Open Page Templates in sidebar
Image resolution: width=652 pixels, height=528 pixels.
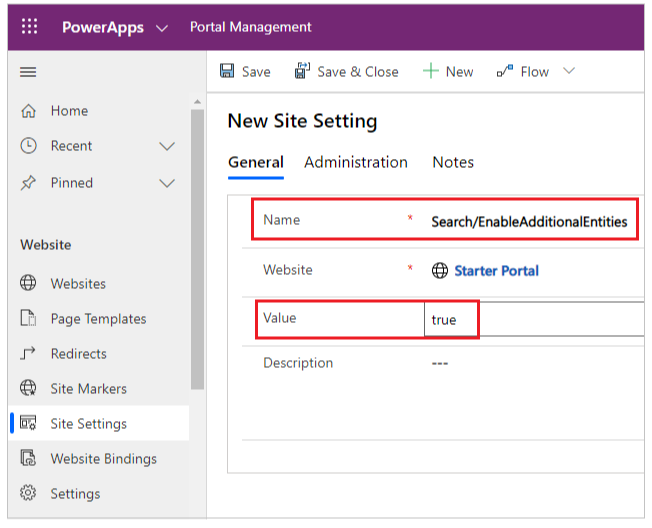98,319
